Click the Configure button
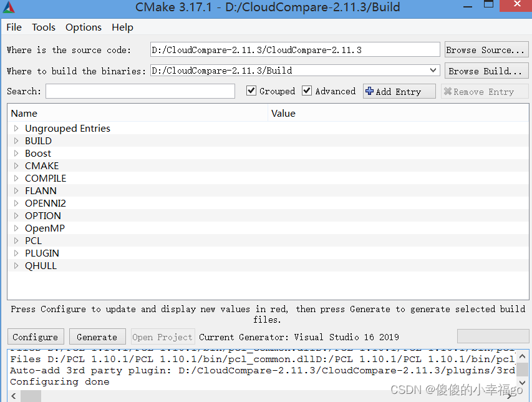This screenshot has width=532, height=402. tap(36, 337)
